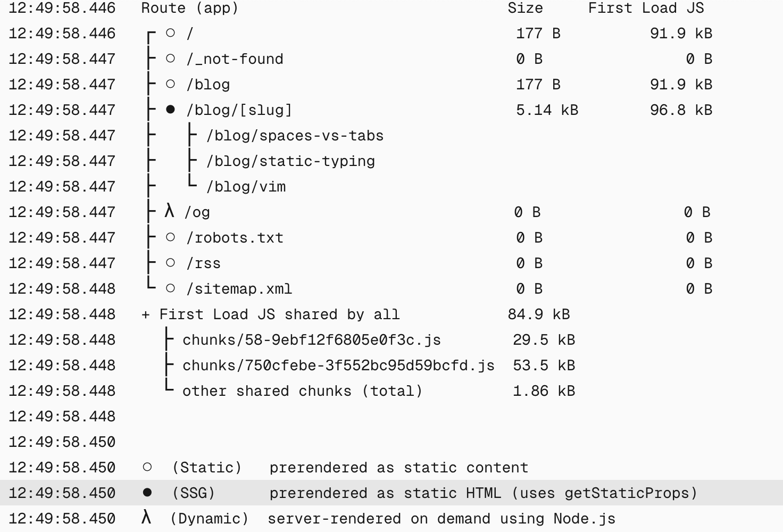Click the Size column header
The image size is (783, 532).
point(525,8)
